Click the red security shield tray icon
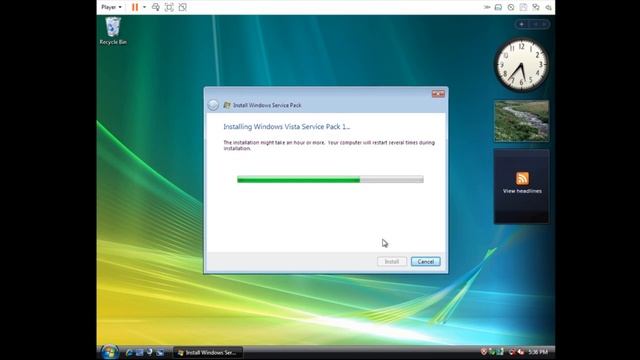Viewport: 640px width, 360px height. pos(484,351)
